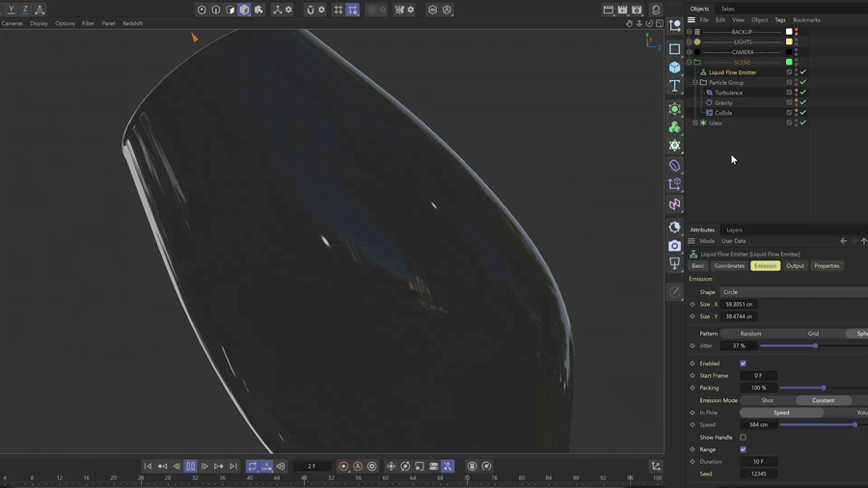Toggle timeline sound icon
868x488 pixels.
click(281, 467)
